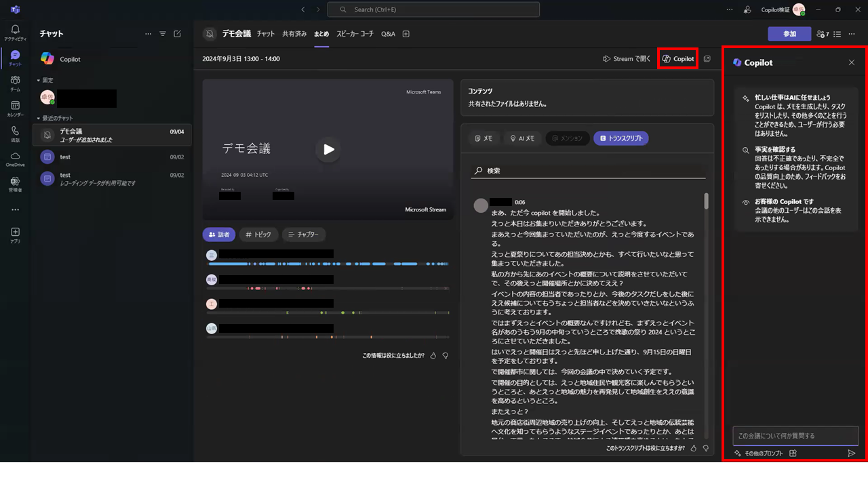Close the Copilot side panel
The width and height of the screenshot is (868, 488).
[x=852, y=62]
